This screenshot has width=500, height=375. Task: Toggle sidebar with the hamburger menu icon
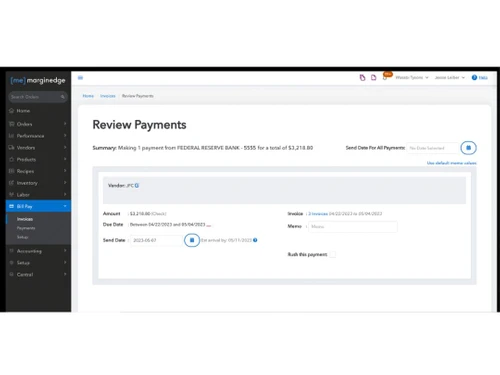[x=80, y=78]
